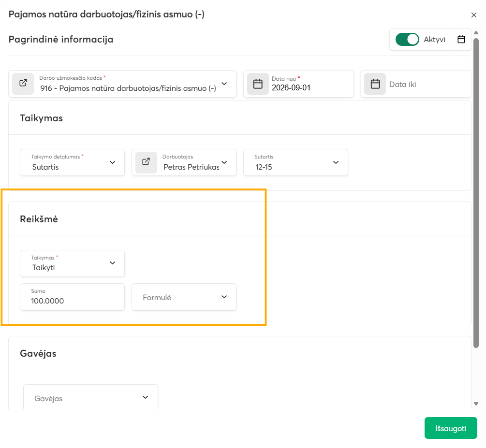Save with the Išsaugoti button
486x448 pixels.
pos(451,428)
